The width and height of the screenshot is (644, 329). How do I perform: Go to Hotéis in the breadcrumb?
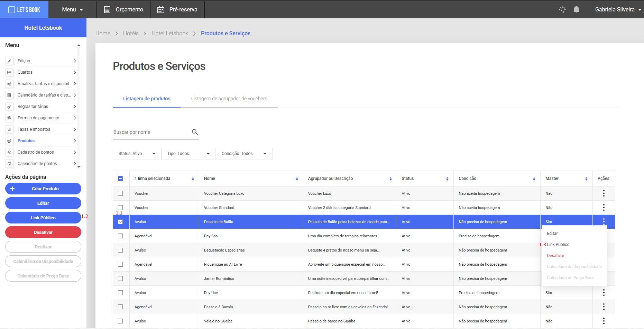point(131,33)
